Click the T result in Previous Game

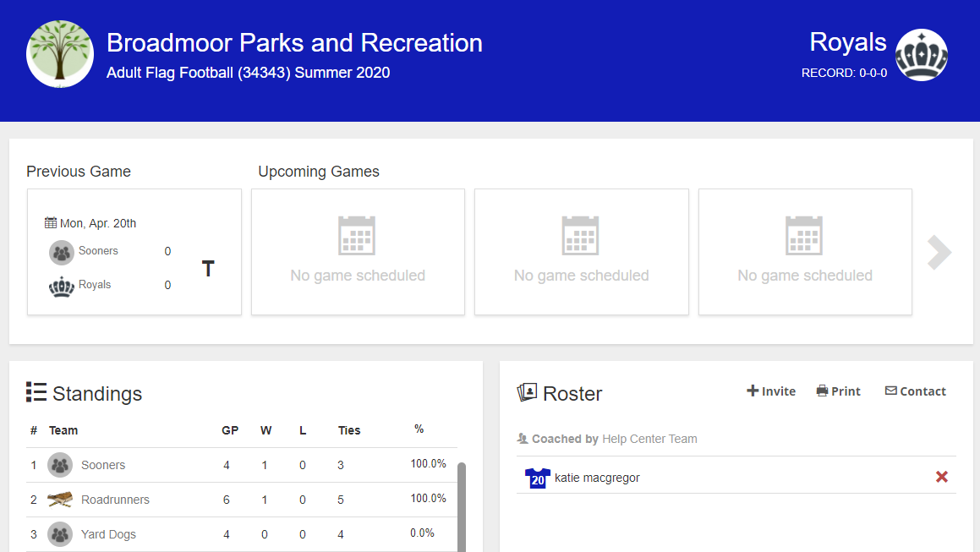208,269
